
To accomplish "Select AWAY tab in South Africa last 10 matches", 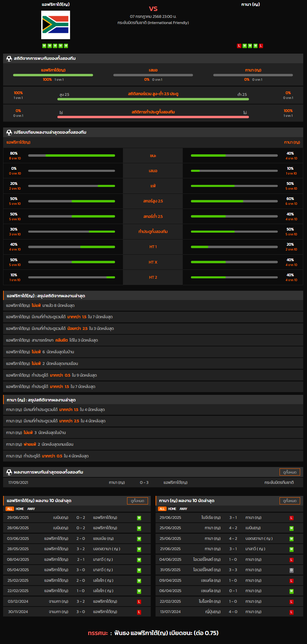I will coord(31,509).
